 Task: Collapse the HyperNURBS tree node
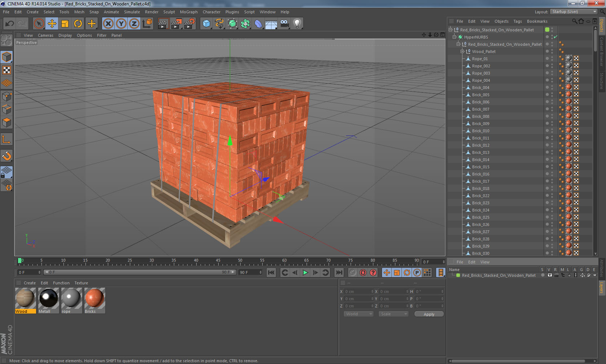pos(454,37)
